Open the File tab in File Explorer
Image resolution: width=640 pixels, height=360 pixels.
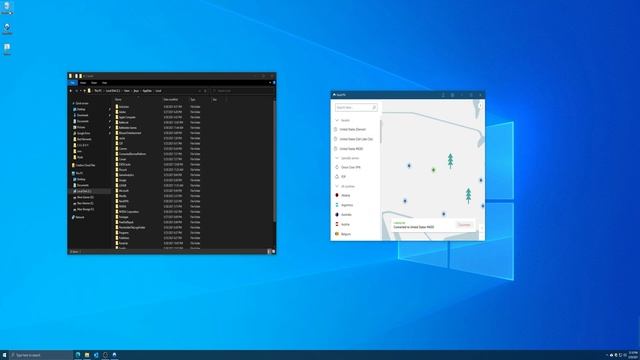click(x=73, y=82)
